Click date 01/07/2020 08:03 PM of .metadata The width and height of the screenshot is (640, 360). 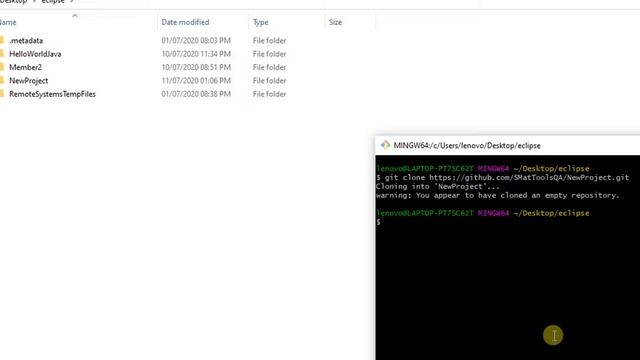pos(196,40)
